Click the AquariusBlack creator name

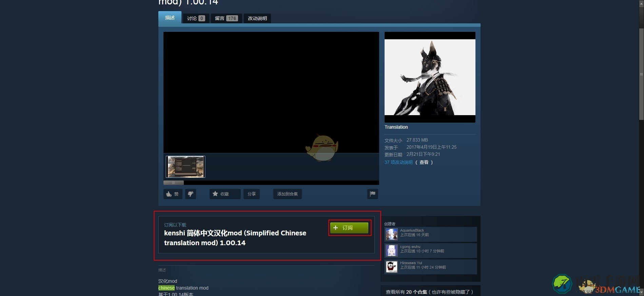pyautogui.click(x=412, y=230)
